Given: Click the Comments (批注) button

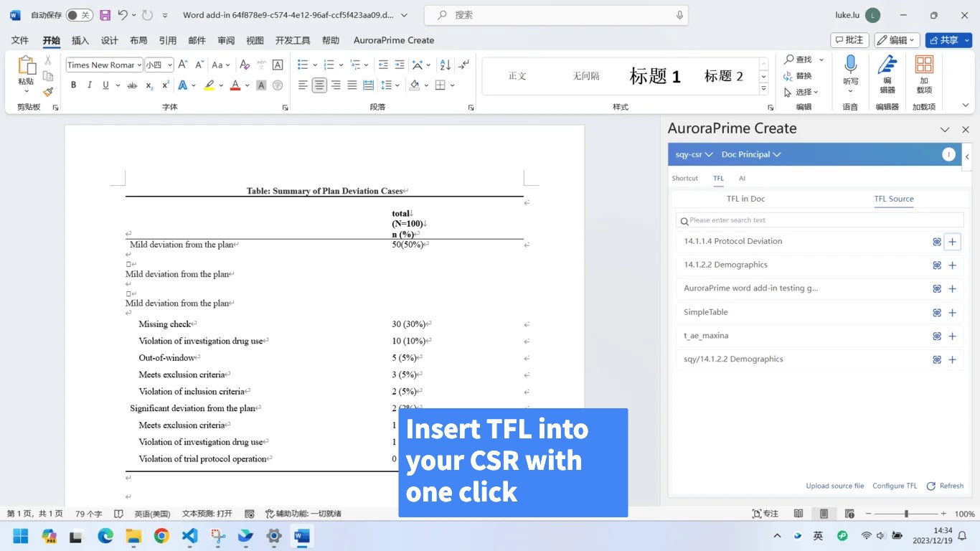Looking at the screenshot, I should (849, 40).
